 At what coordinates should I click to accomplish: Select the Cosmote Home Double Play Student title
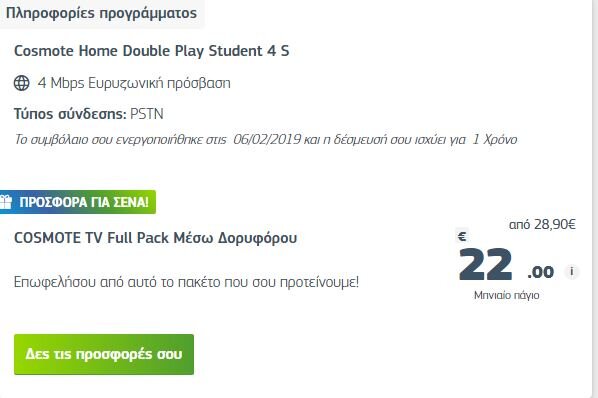(151, 51)
